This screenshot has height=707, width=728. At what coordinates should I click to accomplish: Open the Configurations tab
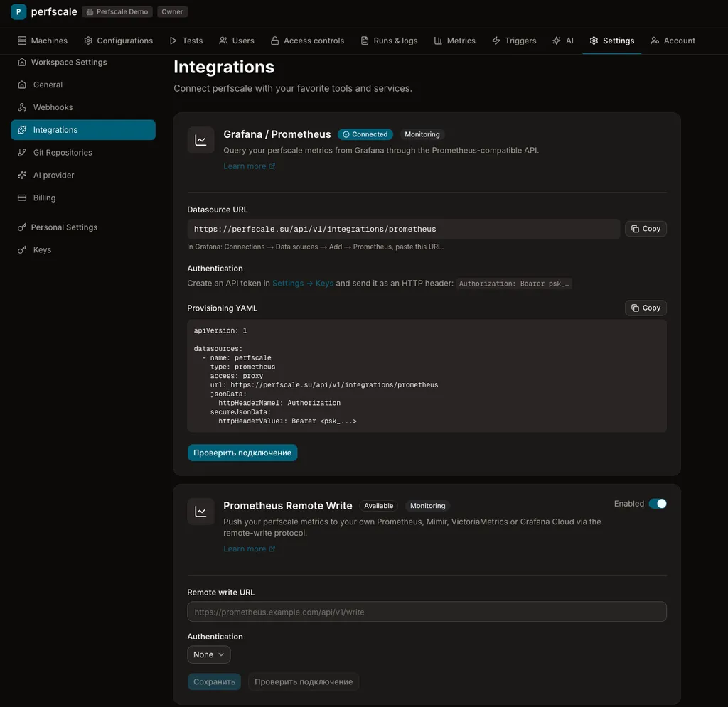[x=119, y=41]
